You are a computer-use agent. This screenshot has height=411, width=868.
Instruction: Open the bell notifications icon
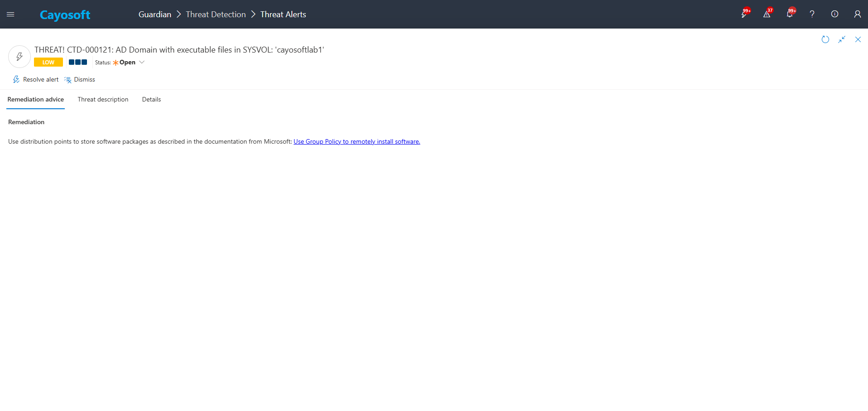click(x=789, y=14)
